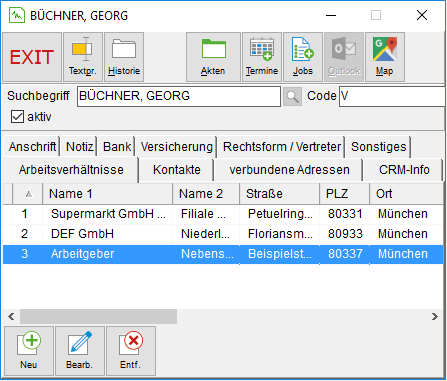Switch to the Anschrift tab
The image size is (447, 381).
[x=32, y=146]
